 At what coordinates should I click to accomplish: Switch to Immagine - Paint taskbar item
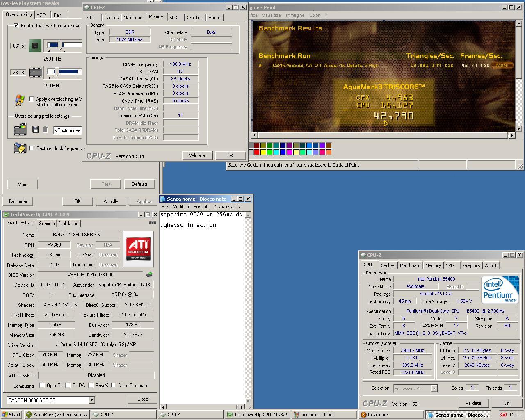(323, 415)
